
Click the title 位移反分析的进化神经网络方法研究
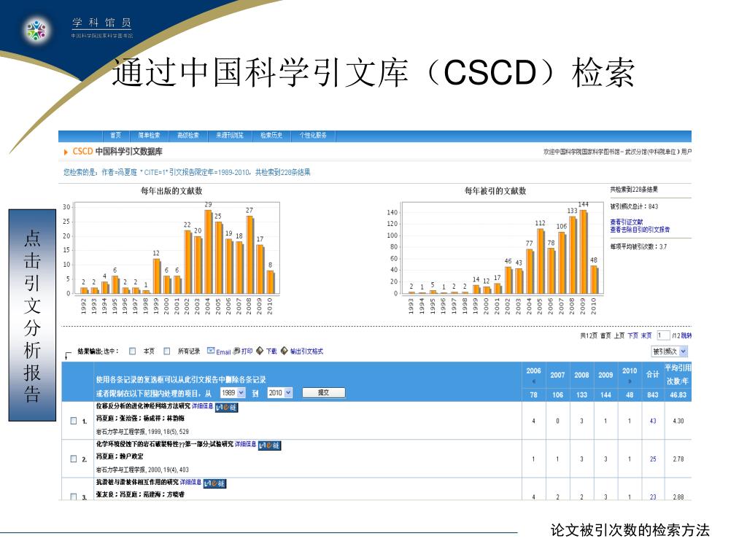pos(143,406)
